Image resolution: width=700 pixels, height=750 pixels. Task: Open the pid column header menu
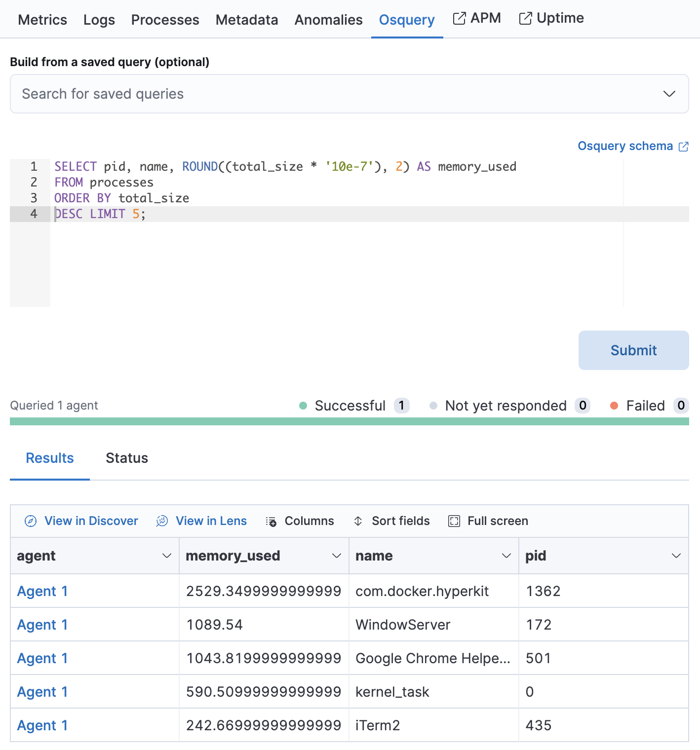(676, 556)
